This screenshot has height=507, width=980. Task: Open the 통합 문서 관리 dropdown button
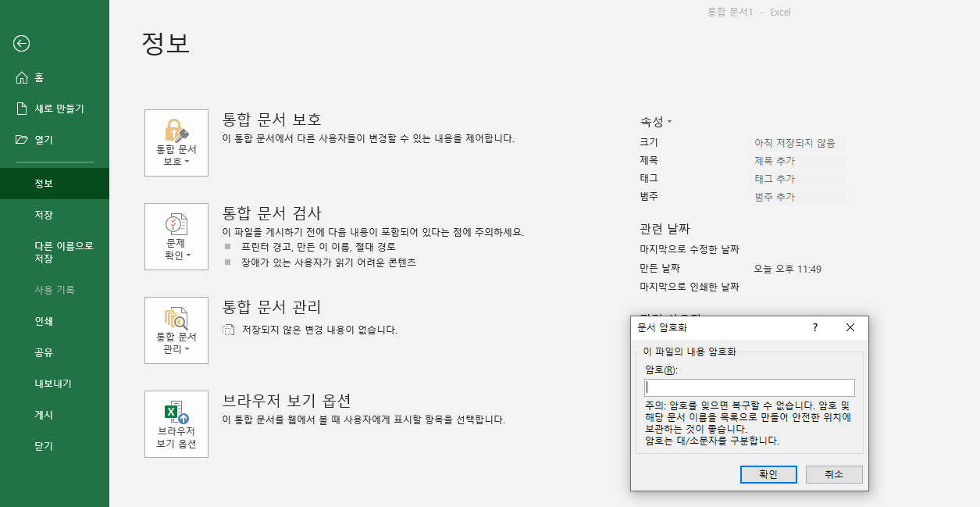point(176,330)
